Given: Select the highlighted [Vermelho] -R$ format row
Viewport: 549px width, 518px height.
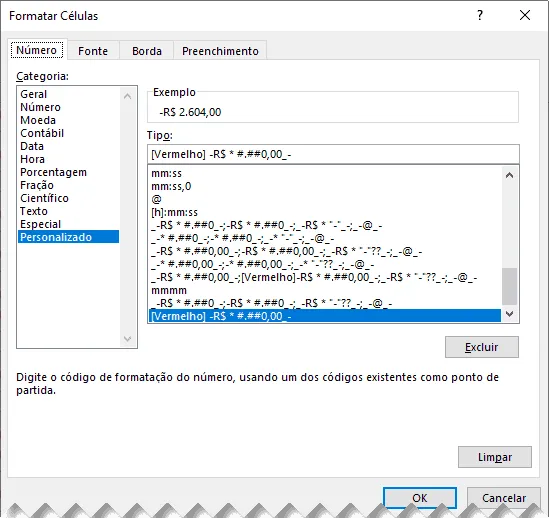Looking at the screenshot, I should click(325, 316).
